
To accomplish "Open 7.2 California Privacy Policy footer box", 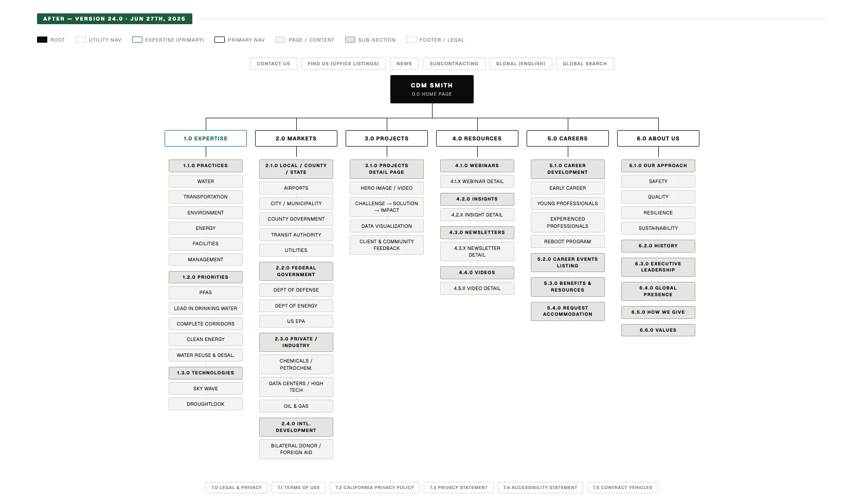I will (375, 488).
